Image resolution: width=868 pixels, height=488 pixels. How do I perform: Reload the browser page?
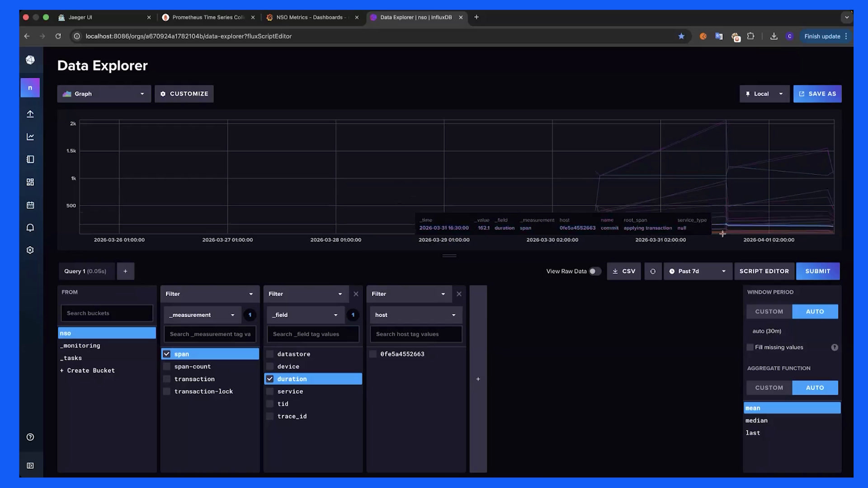click(58, 36)
